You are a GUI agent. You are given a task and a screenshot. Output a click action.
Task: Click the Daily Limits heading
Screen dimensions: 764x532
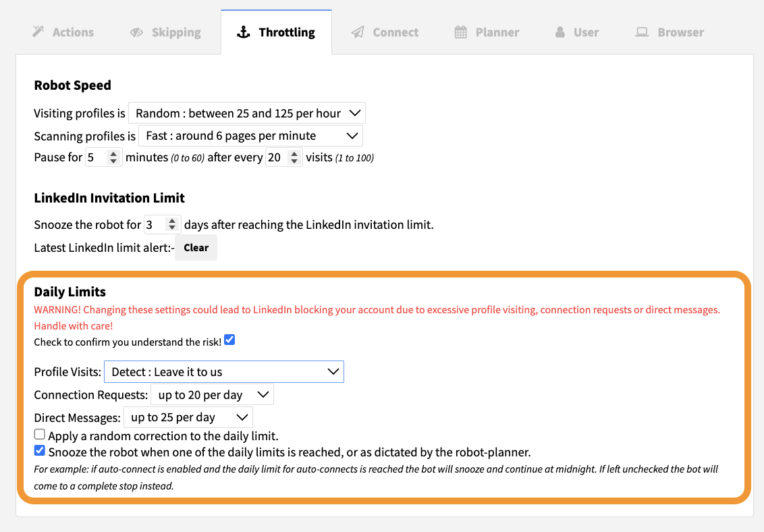pos(70,292)
